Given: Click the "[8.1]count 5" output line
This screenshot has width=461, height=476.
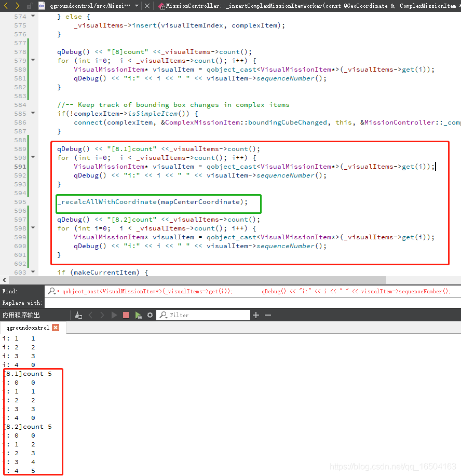Looking at the screenshot, I should tap(28, 374).
